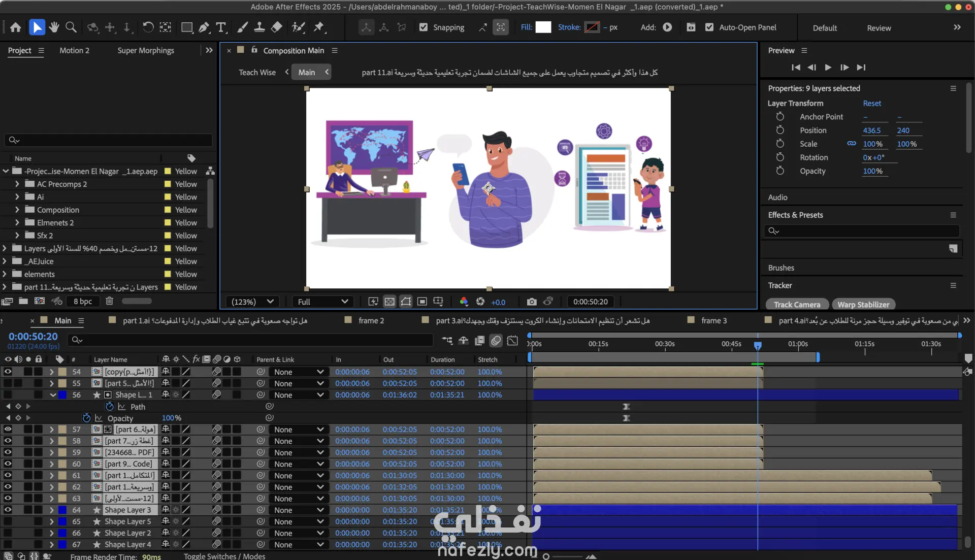Viewport: 975px width, 560px height.
Task: Select the Puppet Pin tool
Action: pyautogui.click(x=319, y=27)
